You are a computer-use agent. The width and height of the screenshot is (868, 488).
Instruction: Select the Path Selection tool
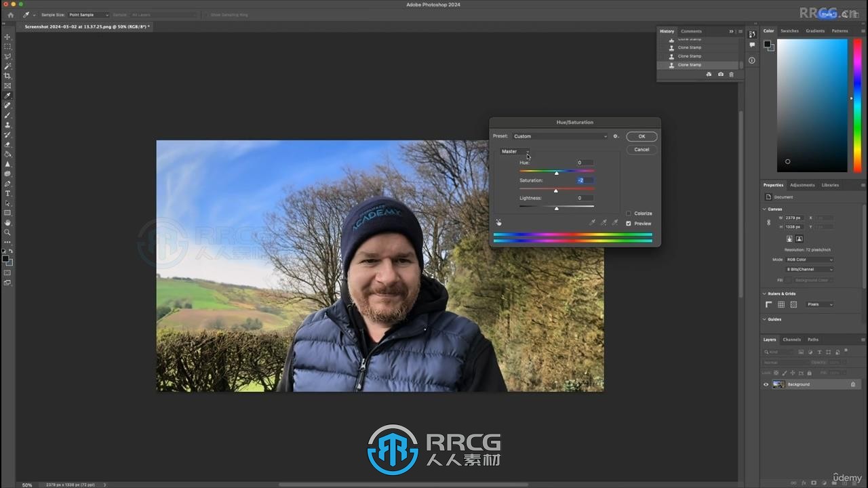pos(7,203)
